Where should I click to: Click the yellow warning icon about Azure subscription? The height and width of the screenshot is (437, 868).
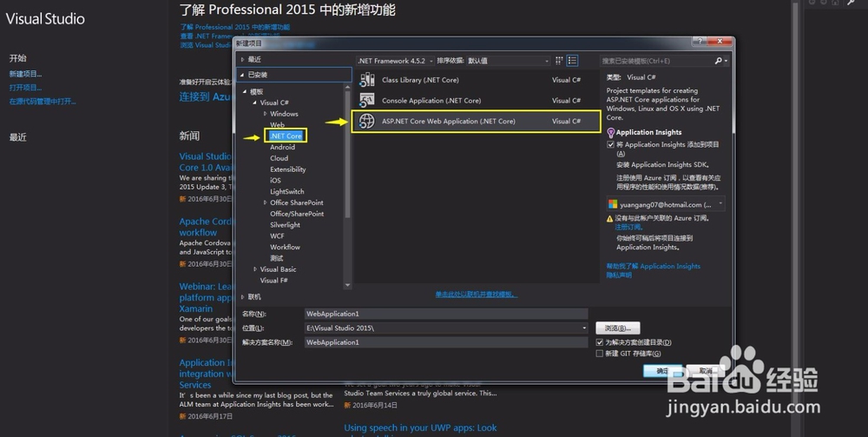point(610,219)
